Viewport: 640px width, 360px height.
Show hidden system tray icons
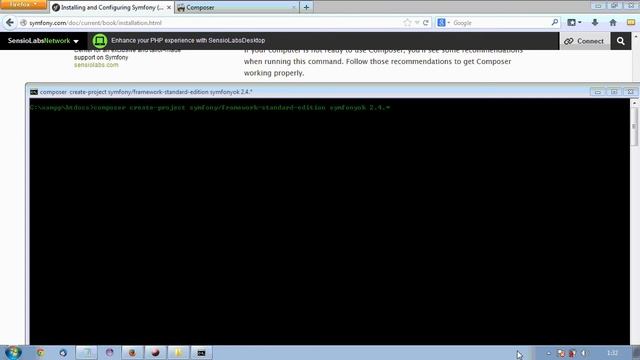click(549, 353)
